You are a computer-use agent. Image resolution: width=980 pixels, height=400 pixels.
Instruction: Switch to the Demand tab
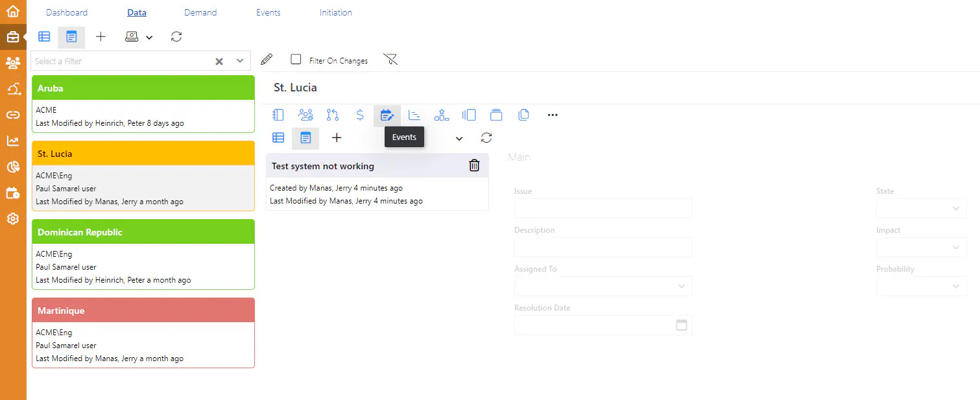[200, 12]
